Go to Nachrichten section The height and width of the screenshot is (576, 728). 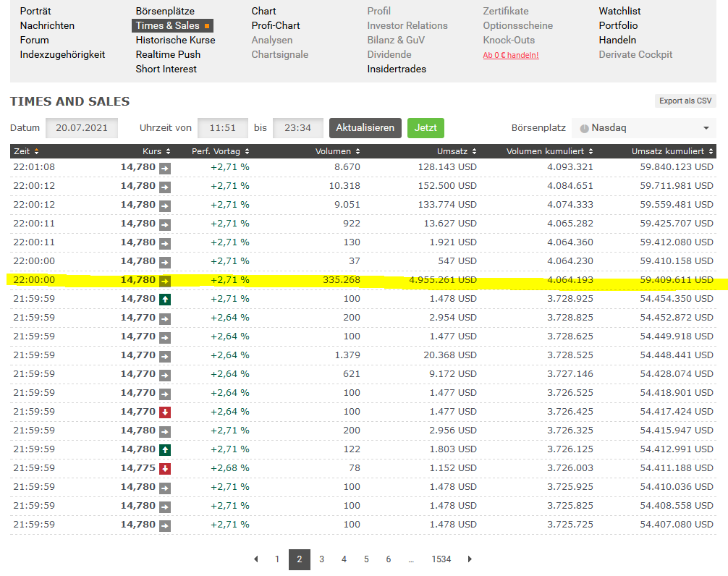(x=47, y=25)
